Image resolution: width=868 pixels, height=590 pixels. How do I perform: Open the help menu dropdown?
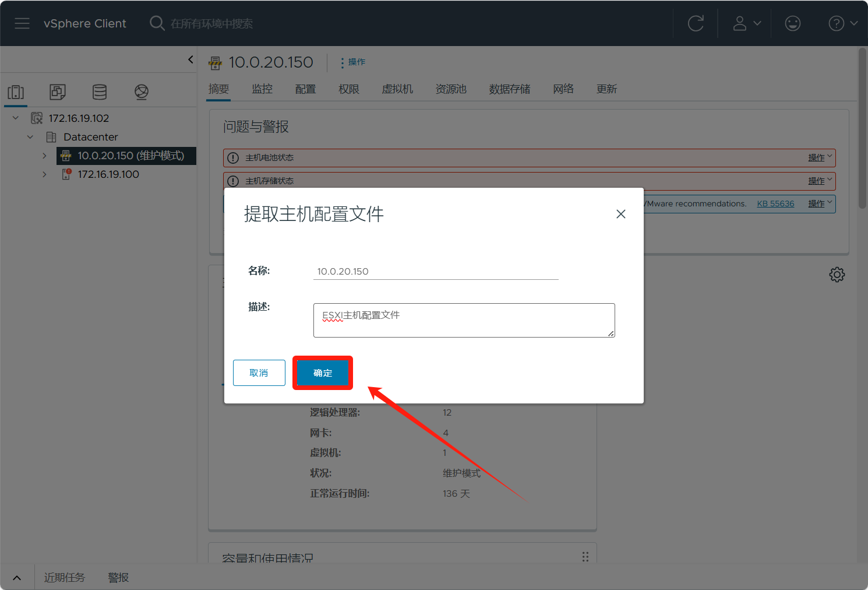(x=842, y=23)
